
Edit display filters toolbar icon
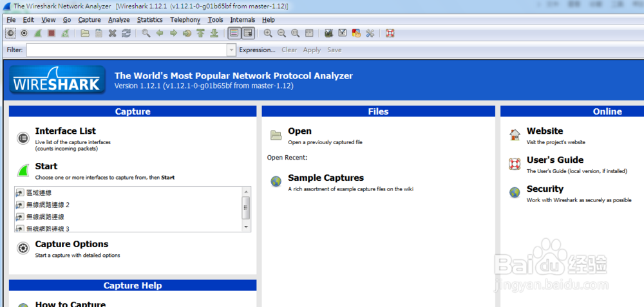click(x=342, y=33)
